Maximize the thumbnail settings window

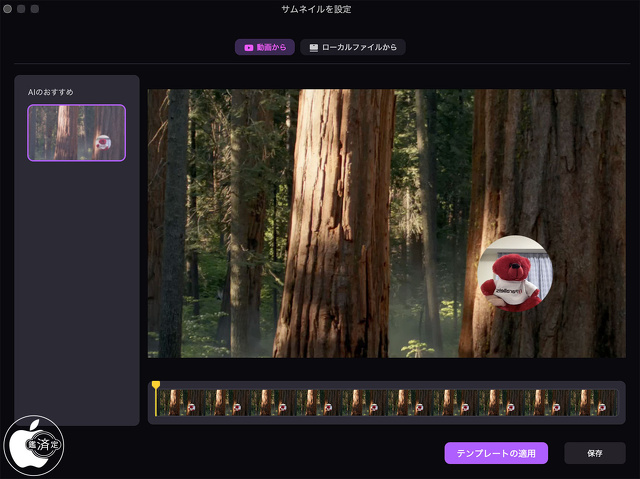pyautogui.click(x=35, y=9)
